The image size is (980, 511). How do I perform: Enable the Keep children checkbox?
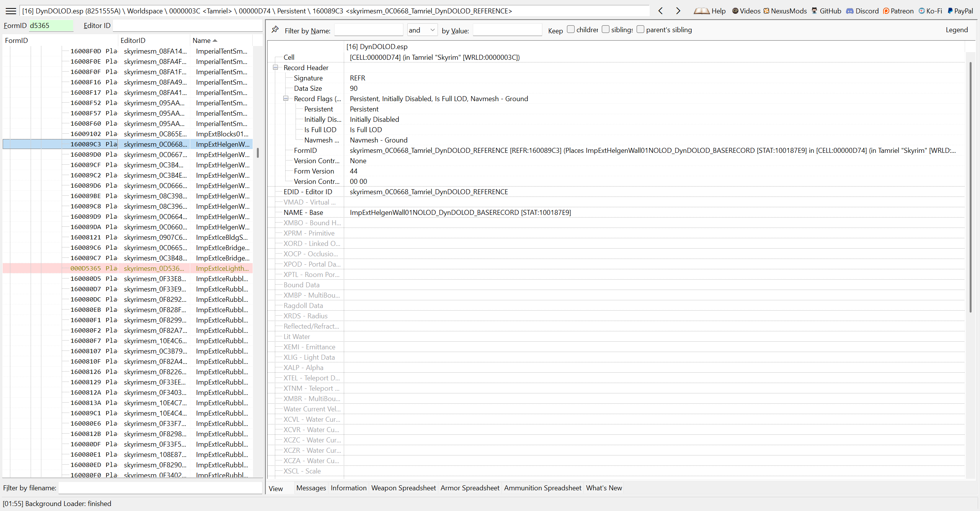pyautogui.click(x=571, y=29)
